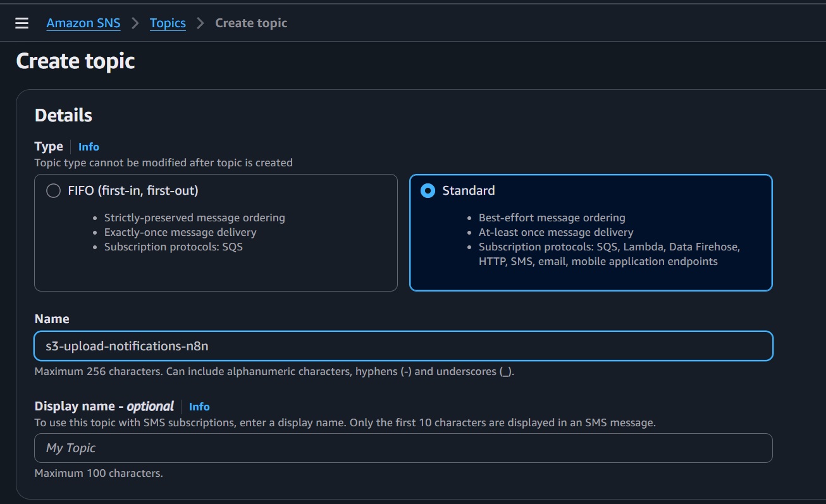Click the 'Display name - optional' label

(104, 406)
